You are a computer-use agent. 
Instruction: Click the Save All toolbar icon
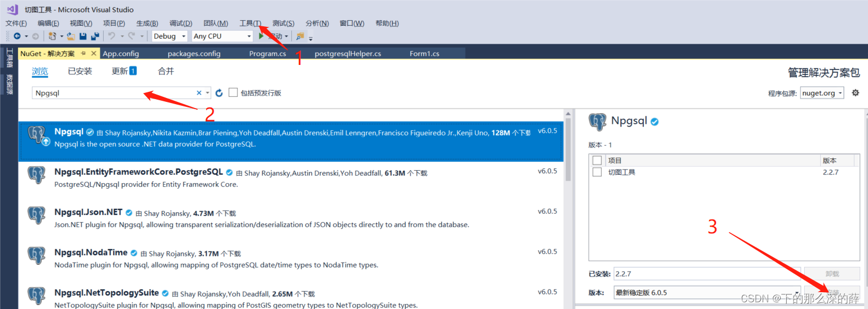click(95, 36)
